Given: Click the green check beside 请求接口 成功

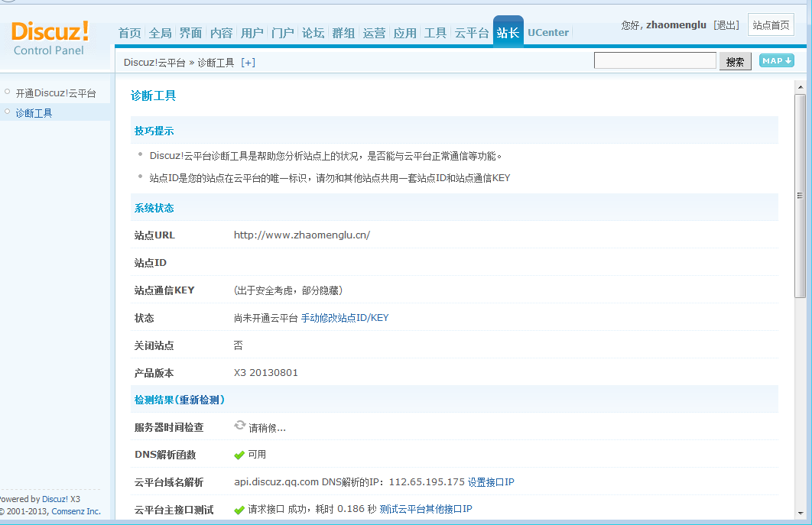Looking at the screenshot, I should 239,510.
